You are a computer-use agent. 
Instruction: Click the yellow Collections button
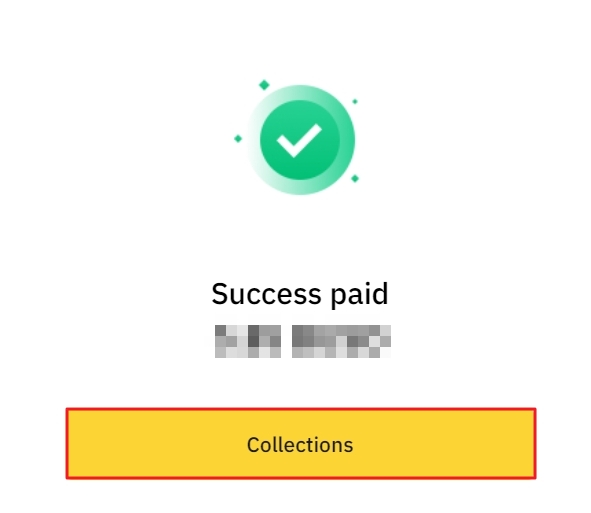(301, 443)
